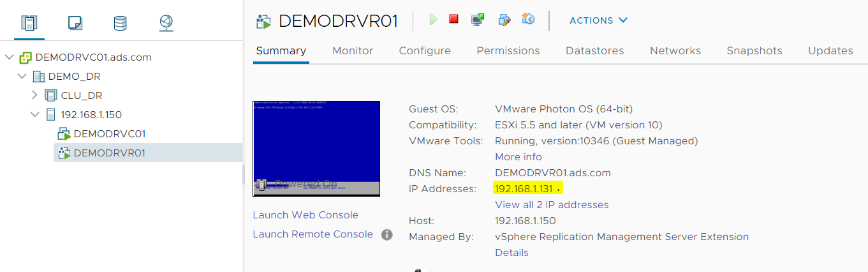
Task: Open Details under Managed By
Action: pyautogui.click(x=511, y=253)
